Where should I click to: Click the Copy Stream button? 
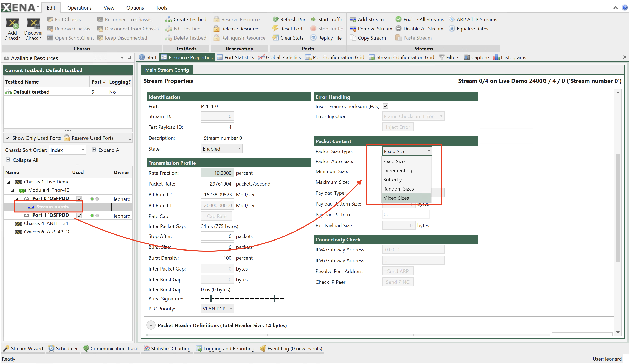pyautogui.click(x=368, y=38)
